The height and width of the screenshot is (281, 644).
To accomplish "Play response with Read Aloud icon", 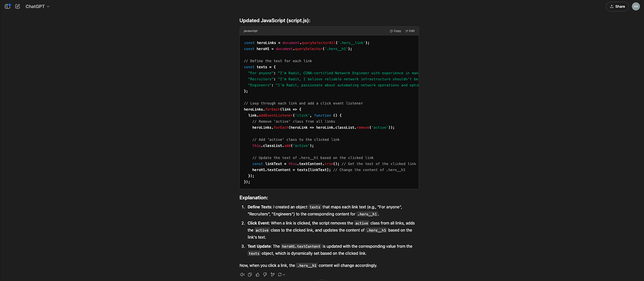I will click(x=242, y=274).
